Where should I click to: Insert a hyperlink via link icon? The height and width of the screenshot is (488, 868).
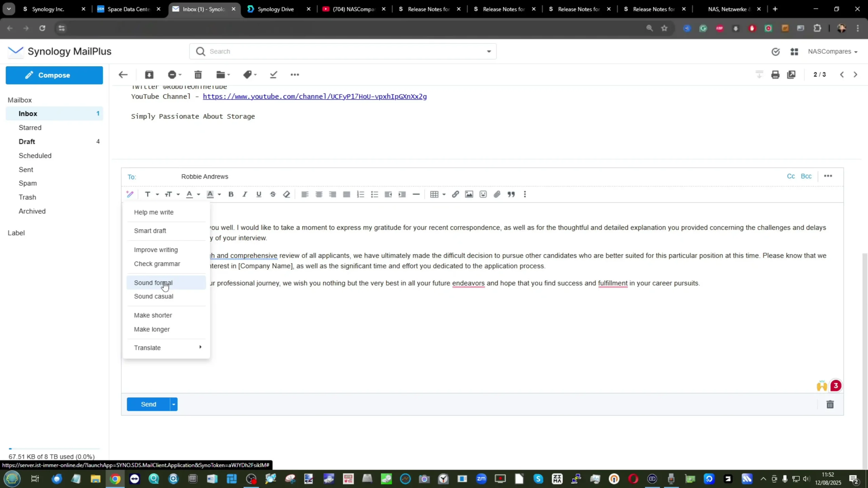pyautogui.click(x=455, y=194)
